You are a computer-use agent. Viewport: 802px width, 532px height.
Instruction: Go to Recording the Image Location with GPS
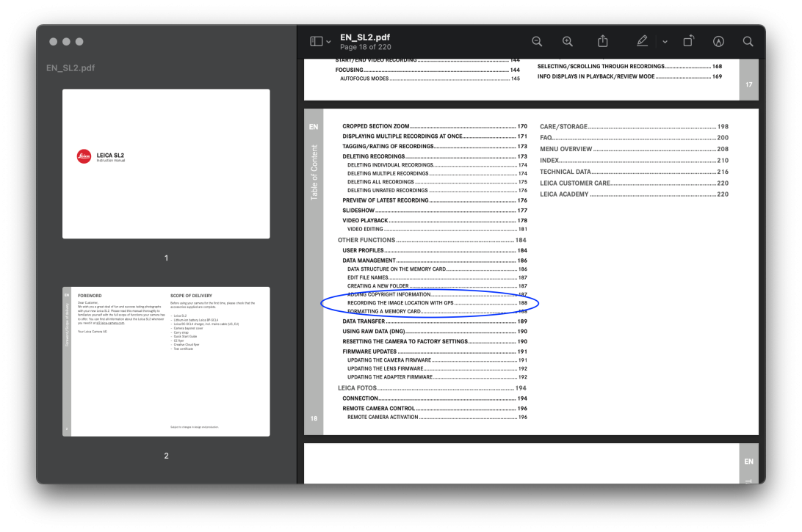coord(400,302)
